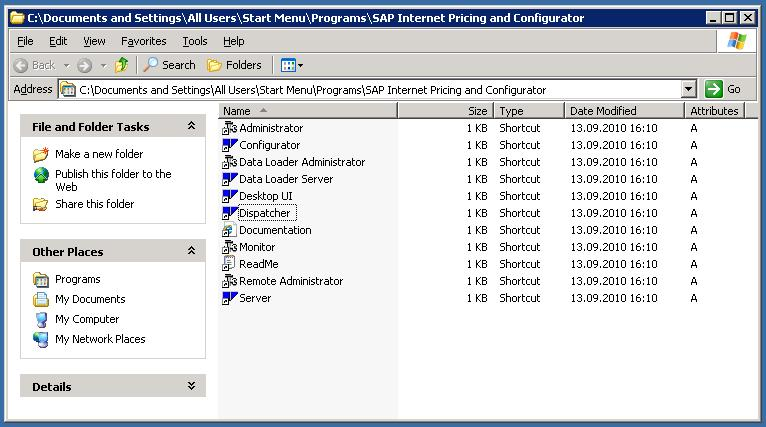Click the My Computer icon
This screenshot has width=766, height=427.
click(41, 320)
